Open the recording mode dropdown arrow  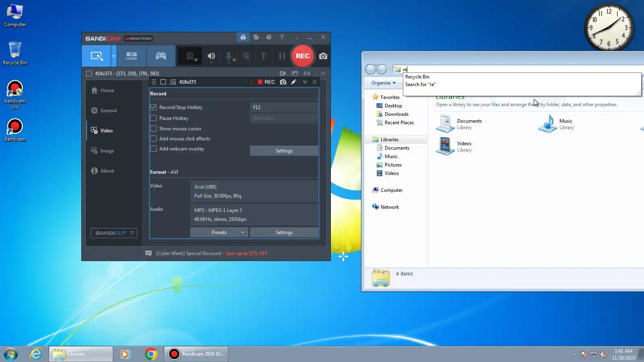114,56
